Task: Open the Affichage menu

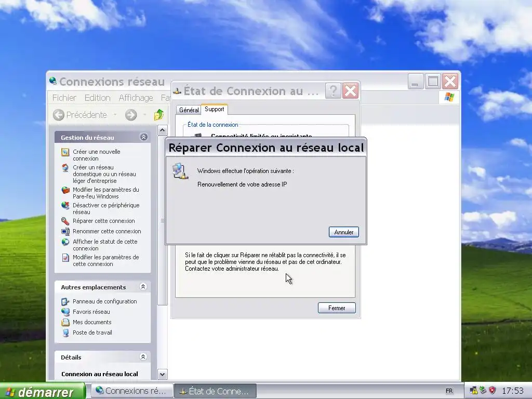Action: [x=136, y=98]
